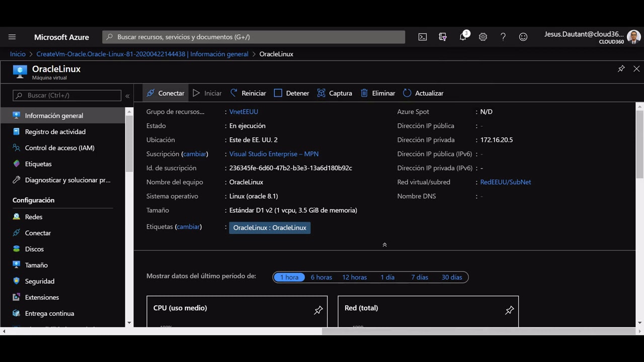Delete the VM with Eliminar
This screenshot has width=644, height=362.
point(378,93)
